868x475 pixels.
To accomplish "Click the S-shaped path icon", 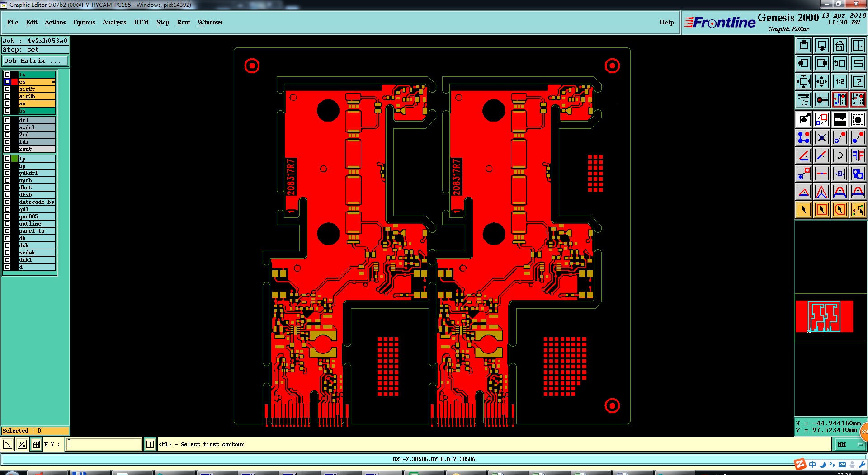I will [858, 63].
